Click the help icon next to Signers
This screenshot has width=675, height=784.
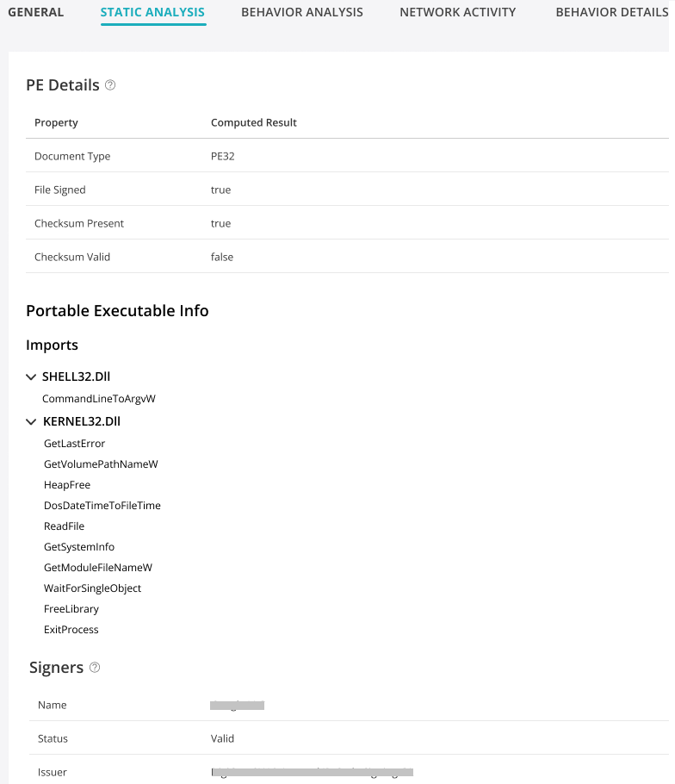coord(95,668)
